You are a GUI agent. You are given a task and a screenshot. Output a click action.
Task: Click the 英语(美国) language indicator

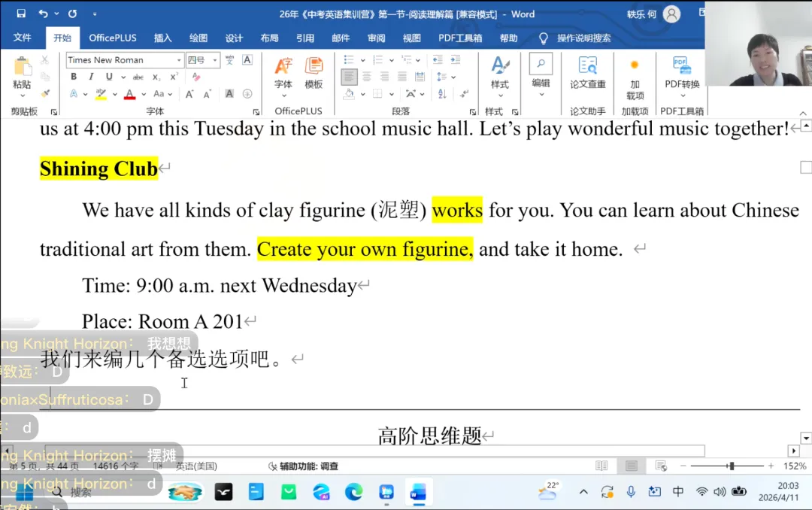coord(196,466)
